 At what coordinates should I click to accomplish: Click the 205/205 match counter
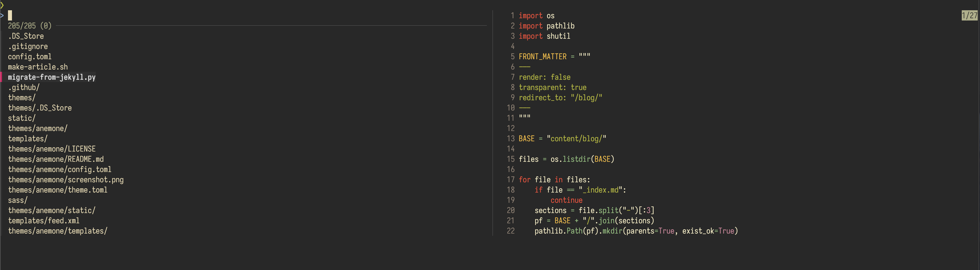click(29, 25)
